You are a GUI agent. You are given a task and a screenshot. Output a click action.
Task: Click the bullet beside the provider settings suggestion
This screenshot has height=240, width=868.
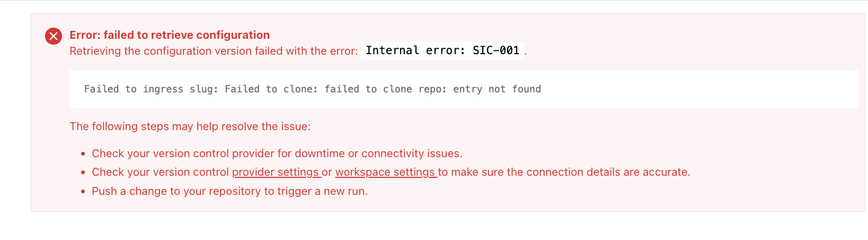point(83,173)
